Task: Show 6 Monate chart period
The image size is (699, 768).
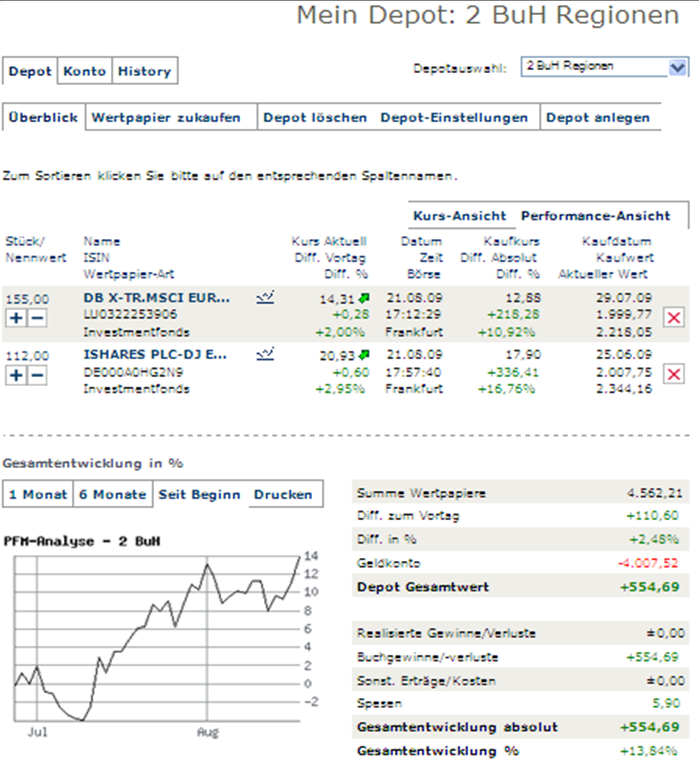Action: click(x=113, y=494)
